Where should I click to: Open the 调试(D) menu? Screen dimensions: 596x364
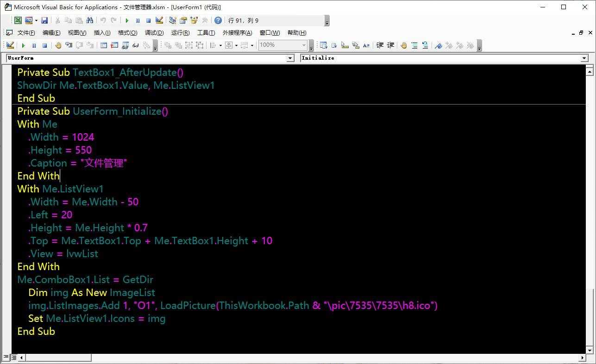coord(154,33)
